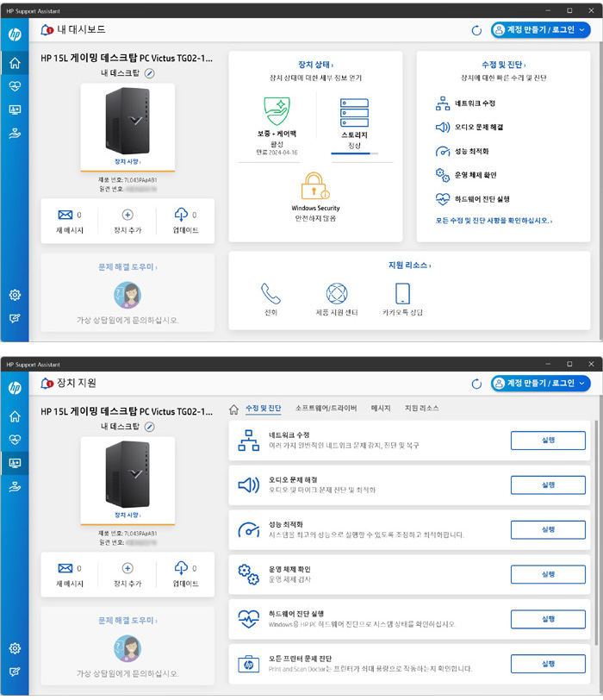603x700 pixels.
Task: Open 업데이트 cloud icon in 장치 지원 window
Action: click(181, 568)
